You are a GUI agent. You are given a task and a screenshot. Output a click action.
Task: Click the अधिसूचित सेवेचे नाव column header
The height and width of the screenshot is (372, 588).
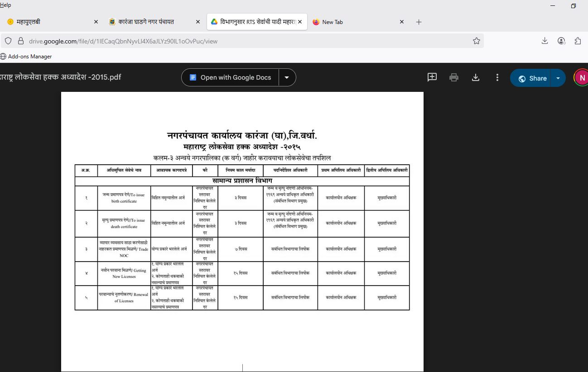(x=124, y=170)
